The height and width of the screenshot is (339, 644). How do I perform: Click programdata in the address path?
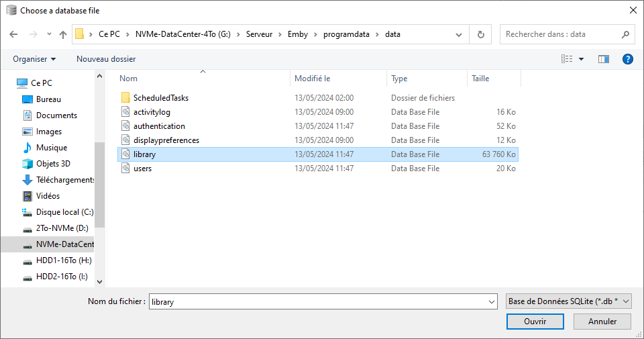coord(346,34)
